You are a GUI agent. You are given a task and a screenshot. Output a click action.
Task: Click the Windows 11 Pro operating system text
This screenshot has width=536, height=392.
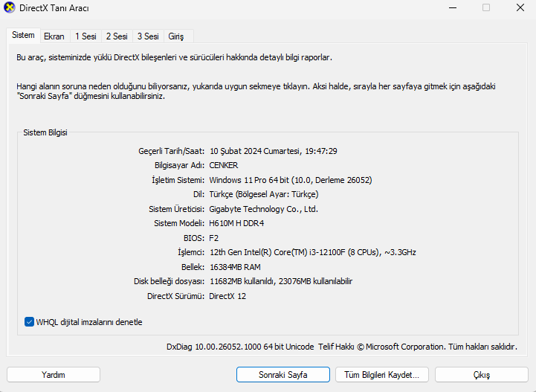[290, 180]
